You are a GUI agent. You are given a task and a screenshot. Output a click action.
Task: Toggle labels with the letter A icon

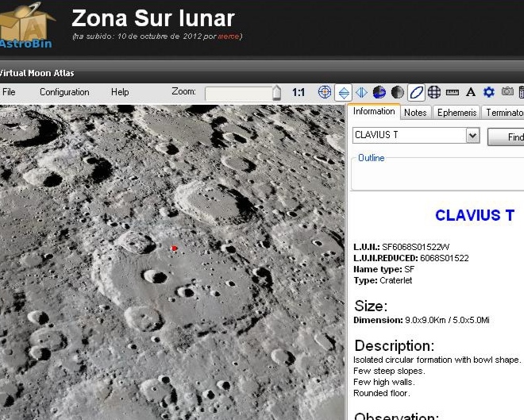471,92
